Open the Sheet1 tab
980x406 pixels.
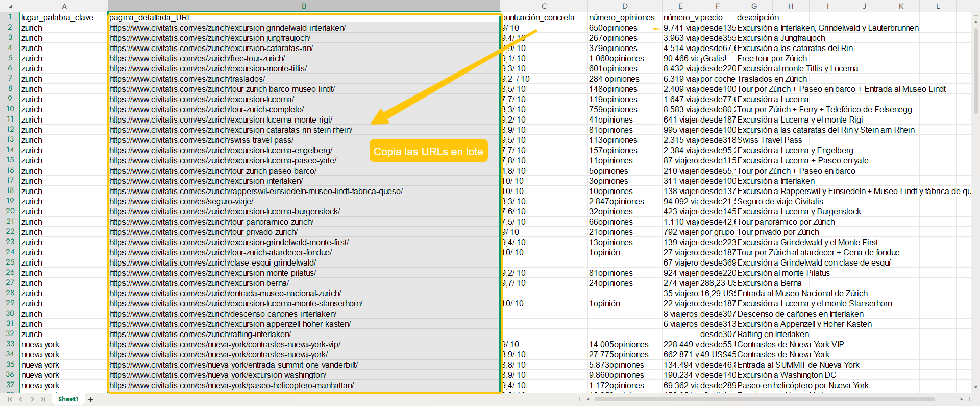pyautogui.click(x=68, y=399)
